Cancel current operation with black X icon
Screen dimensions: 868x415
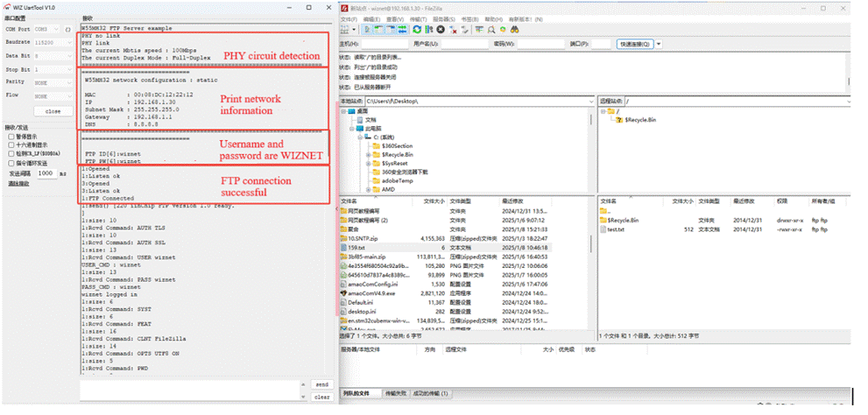click(x=441, y=29)
